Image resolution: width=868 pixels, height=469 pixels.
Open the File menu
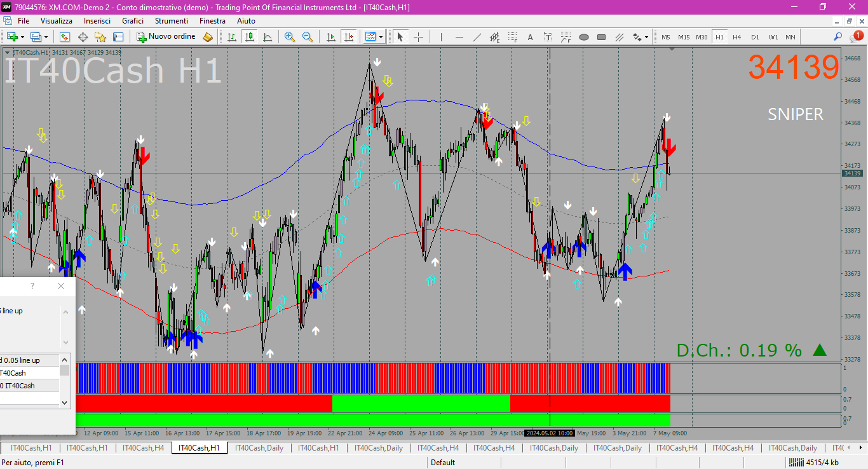click(24, 21)
